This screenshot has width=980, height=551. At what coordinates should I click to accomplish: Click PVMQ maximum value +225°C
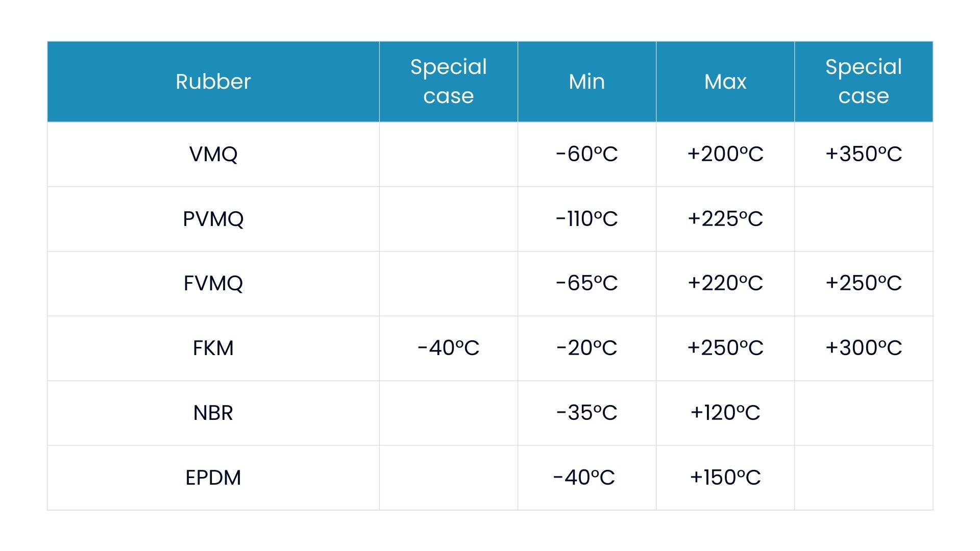pyautogui.click(x=725, y=219)
